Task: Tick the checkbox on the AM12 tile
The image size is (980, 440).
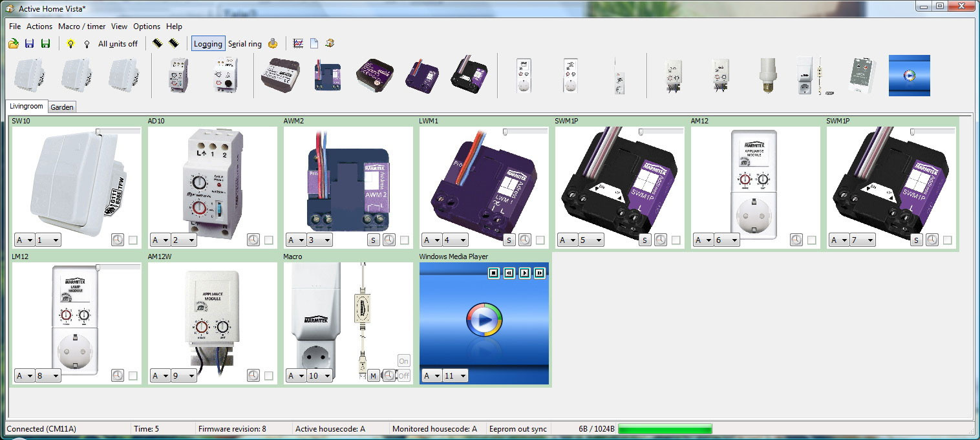Action: click(x=811, y=240)
